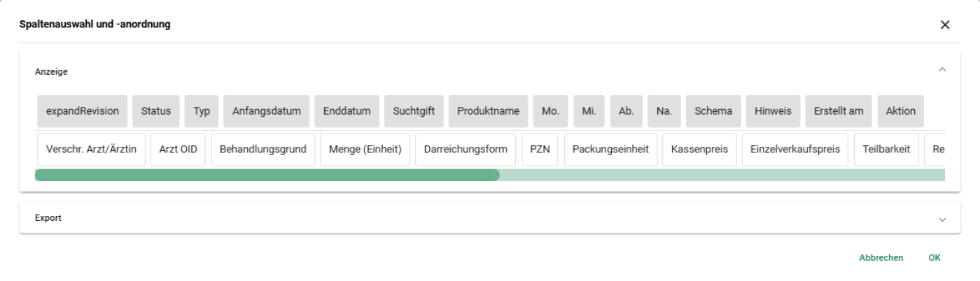Click the horizontal scrollbar under column chips
The width and height of the screenshot is (980, 281).
point(267,175)
